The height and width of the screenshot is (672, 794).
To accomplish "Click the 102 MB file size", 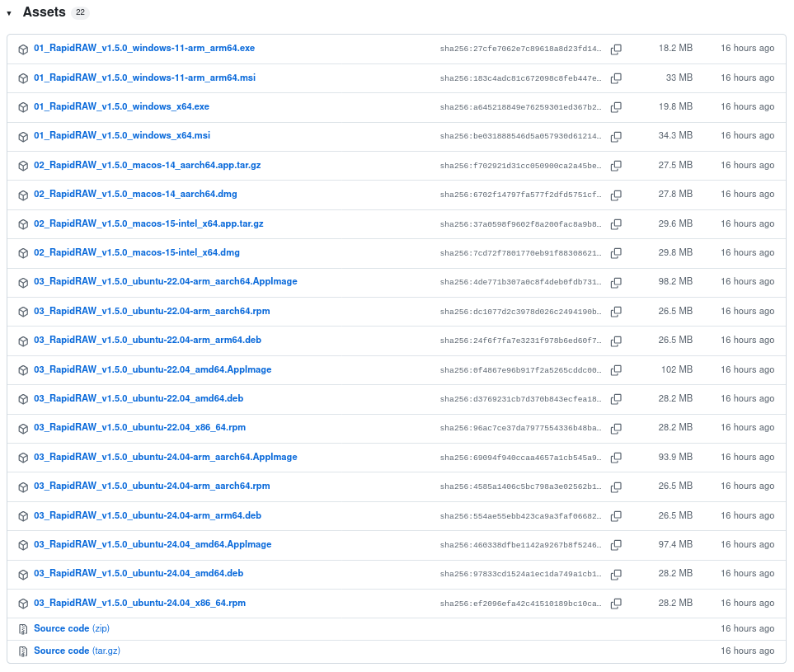I will click(677, 369).
